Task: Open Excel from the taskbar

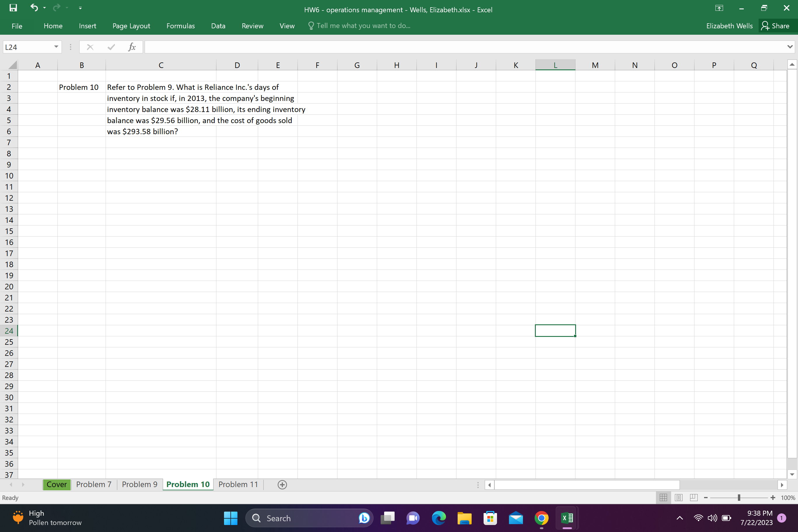Action: pos(566,518)
